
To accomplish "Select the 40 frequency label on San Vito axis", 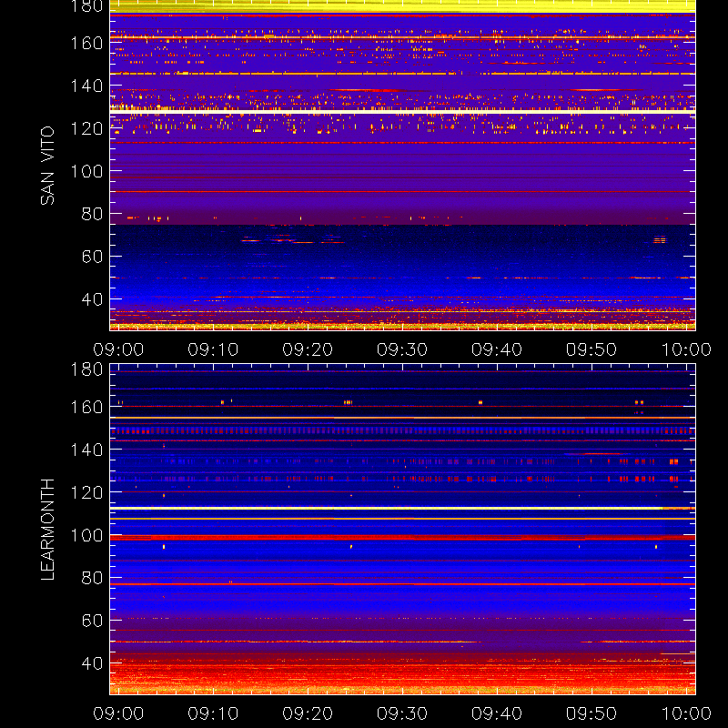I will pyautogui.click(x=93, y=299).
